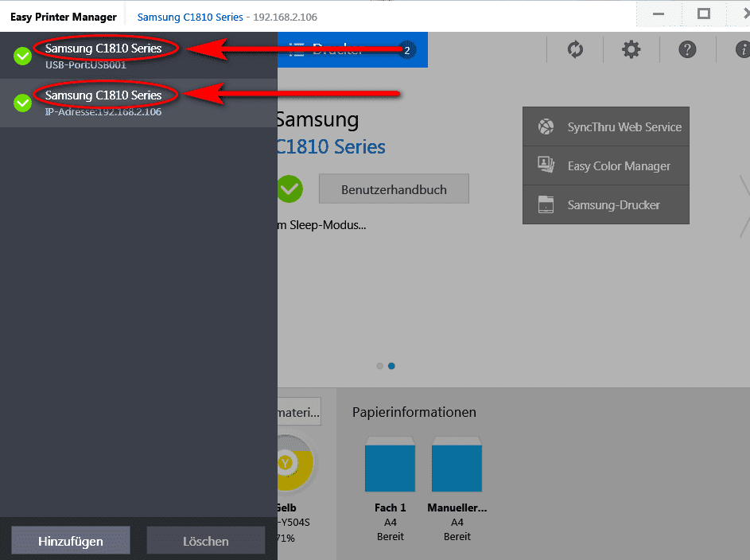
Task: Click the green check icon beside USB-Port:USB001
Action: [x=22, y=56]
